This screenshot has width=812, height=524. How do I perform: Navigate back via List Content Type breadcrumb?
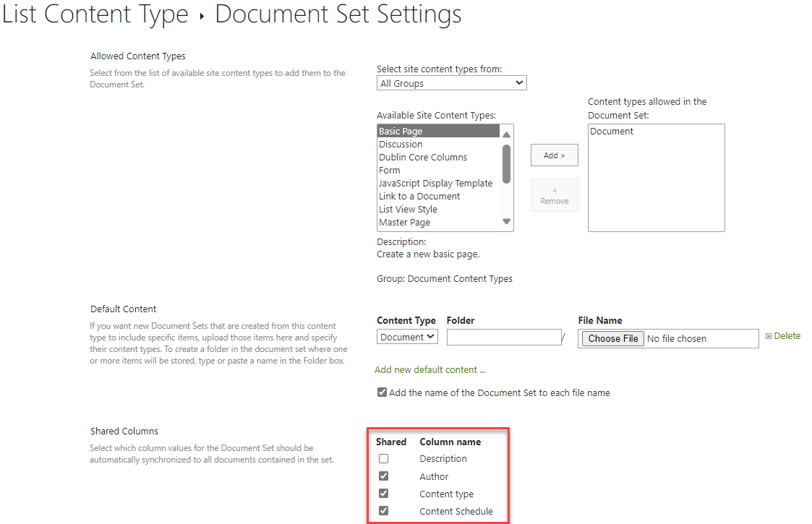click(x=95, y=14)
